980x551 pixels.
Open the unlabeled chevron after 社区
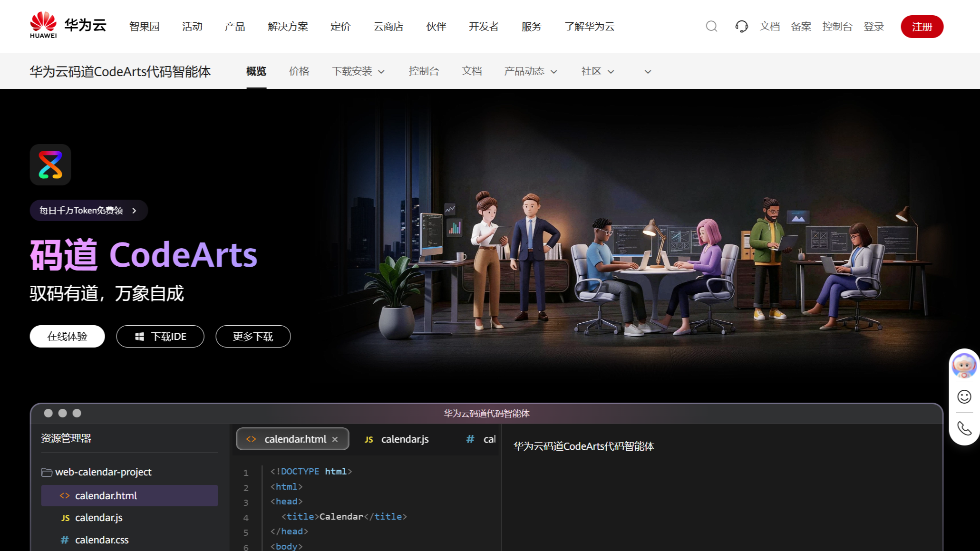(648, 72)
